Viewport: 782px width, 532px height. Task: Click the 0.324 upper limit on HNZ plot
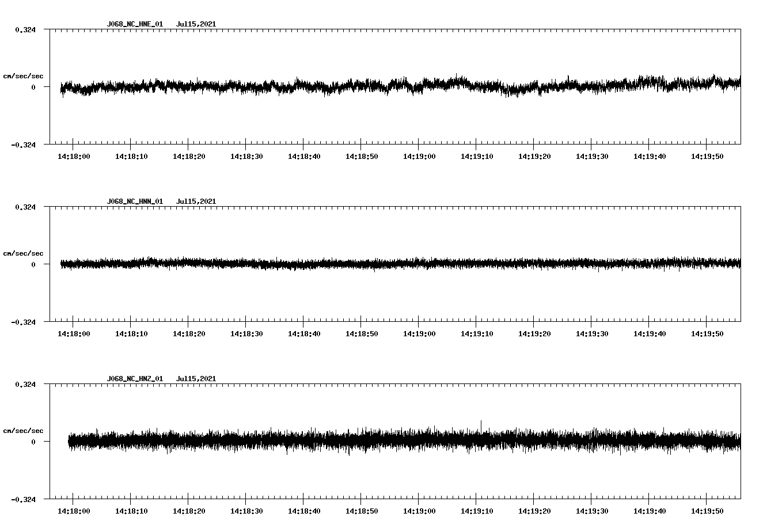click(25, 384)
